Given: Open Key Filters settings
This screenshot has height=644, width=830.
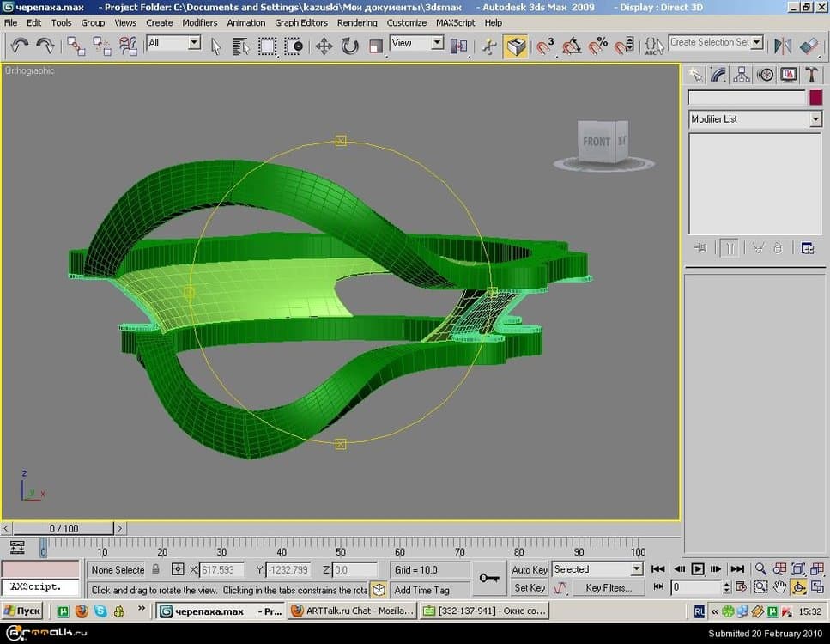Looking at the screenshot, I should [609, 588].
